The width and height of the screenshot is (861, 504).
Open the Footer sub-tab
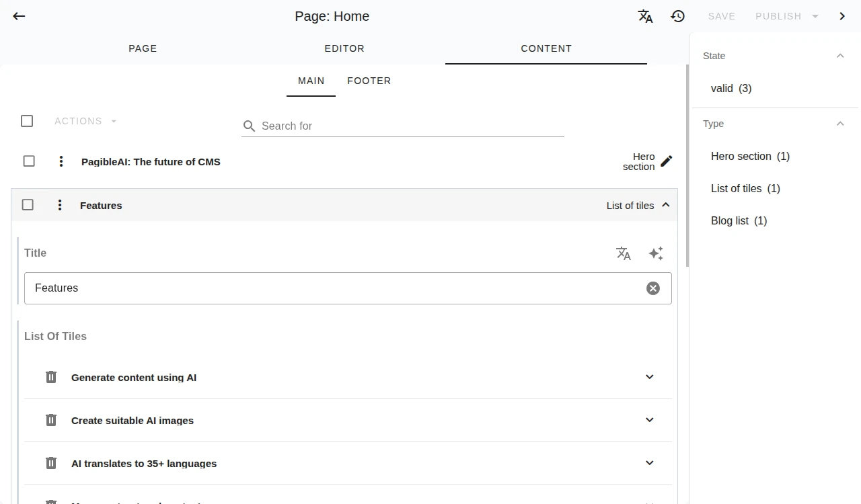(x=369, y=81)
